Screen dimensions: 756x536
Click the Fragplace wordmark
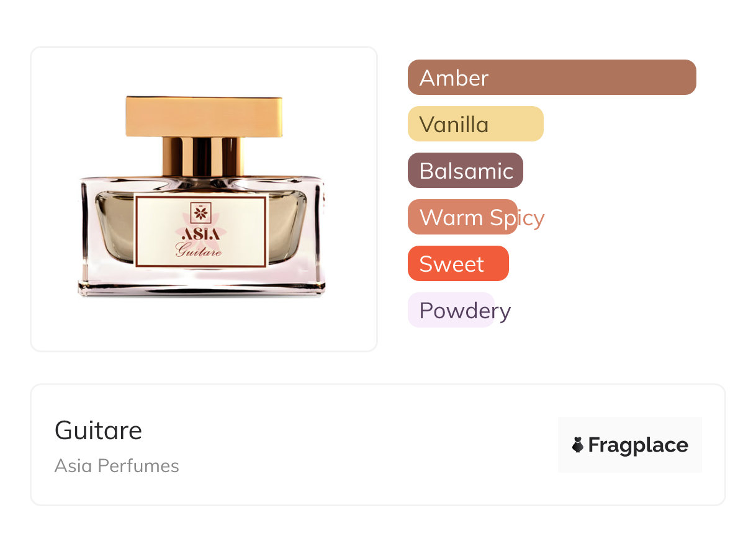click(638, 445)
